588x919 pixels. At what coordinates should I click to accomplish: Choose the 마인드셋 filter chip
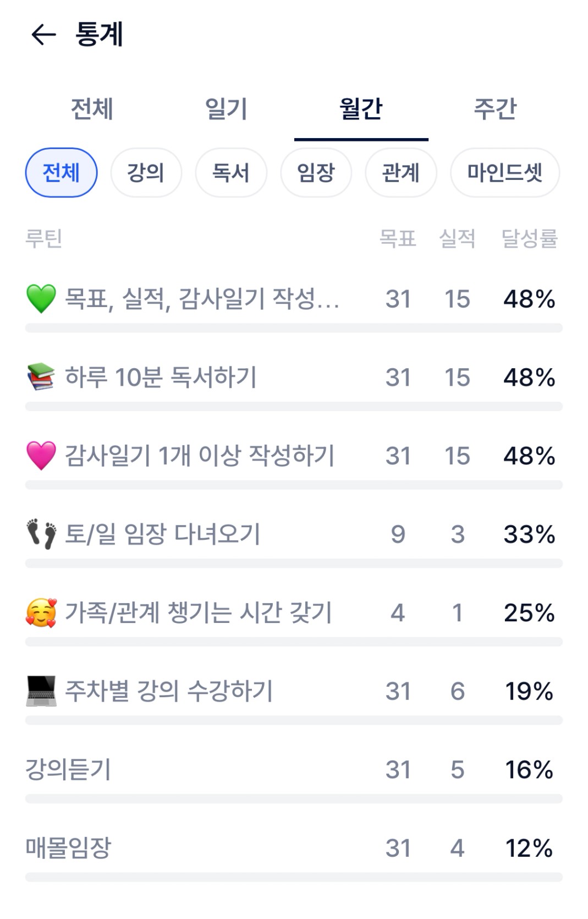coord(505,173)
